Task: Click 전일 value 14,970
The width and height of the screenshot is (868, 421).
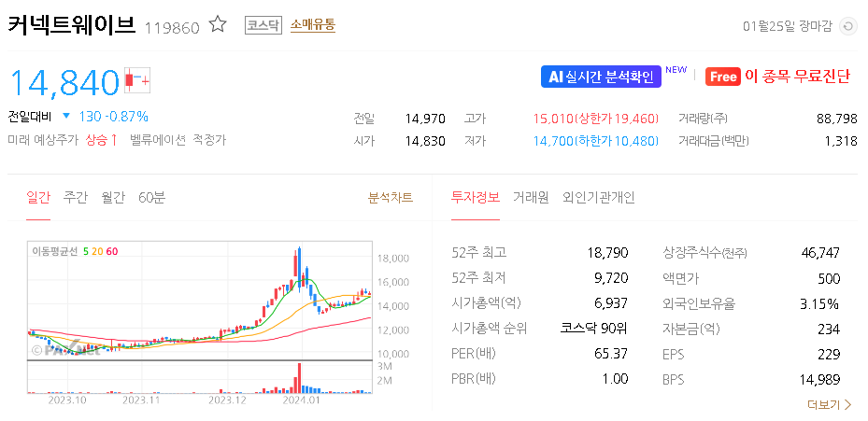Action: click(425, 119)
